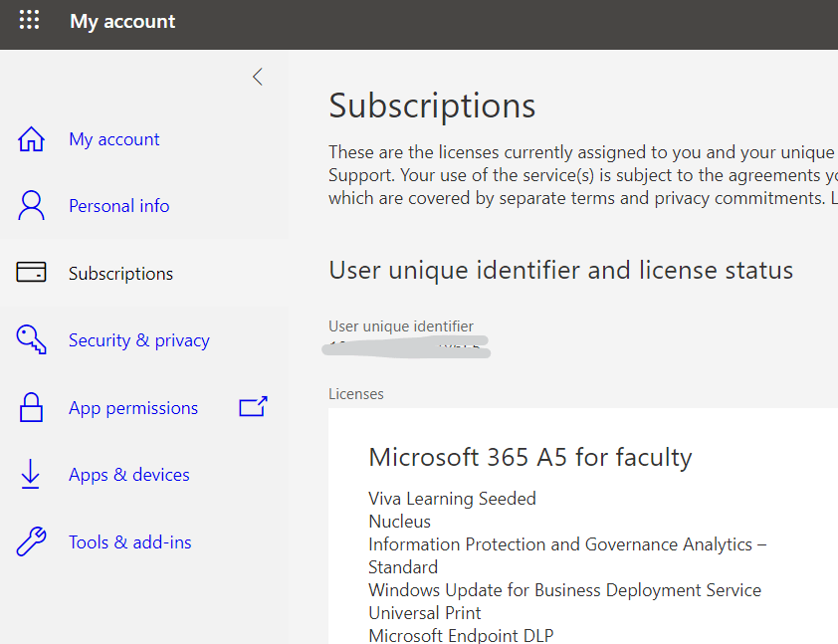Click the Subscriptions page heading
This screenshot has width=838, height=644.
[x=432, y=106]
